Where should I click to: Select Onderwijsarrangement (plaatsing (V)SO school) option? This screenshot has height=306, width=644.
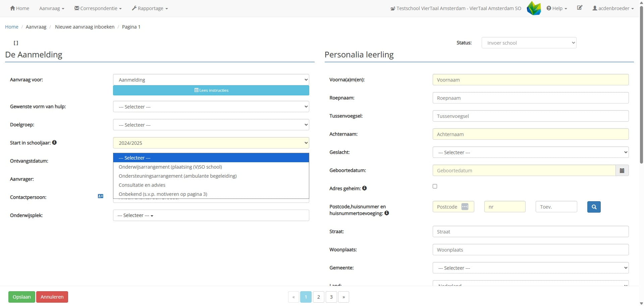click(211, 167)
